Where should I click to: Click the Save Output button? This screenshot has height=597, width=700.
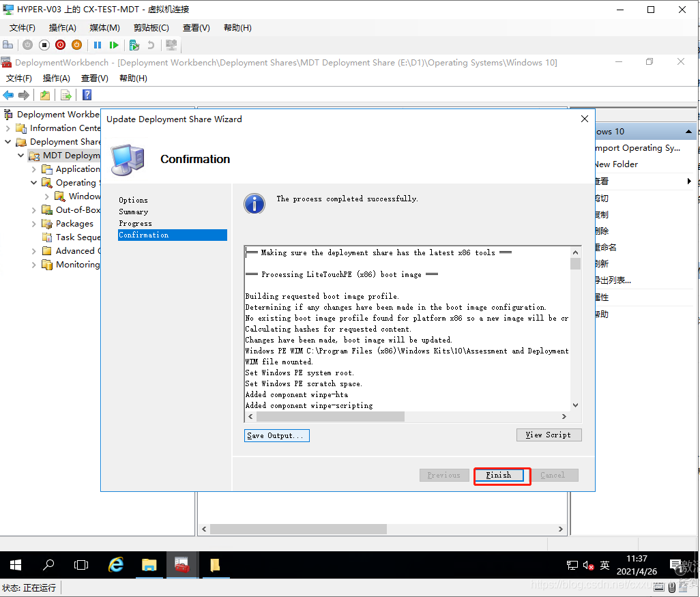pyautogui.click(x=277, y=435)
